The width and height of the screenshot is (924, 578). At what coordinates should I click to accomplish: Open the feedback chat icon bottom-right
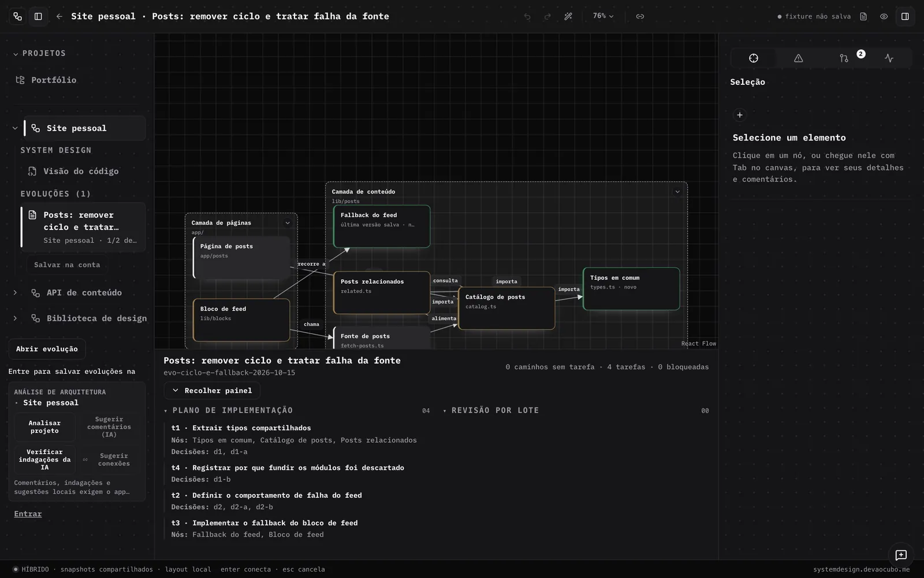(901, 555)
